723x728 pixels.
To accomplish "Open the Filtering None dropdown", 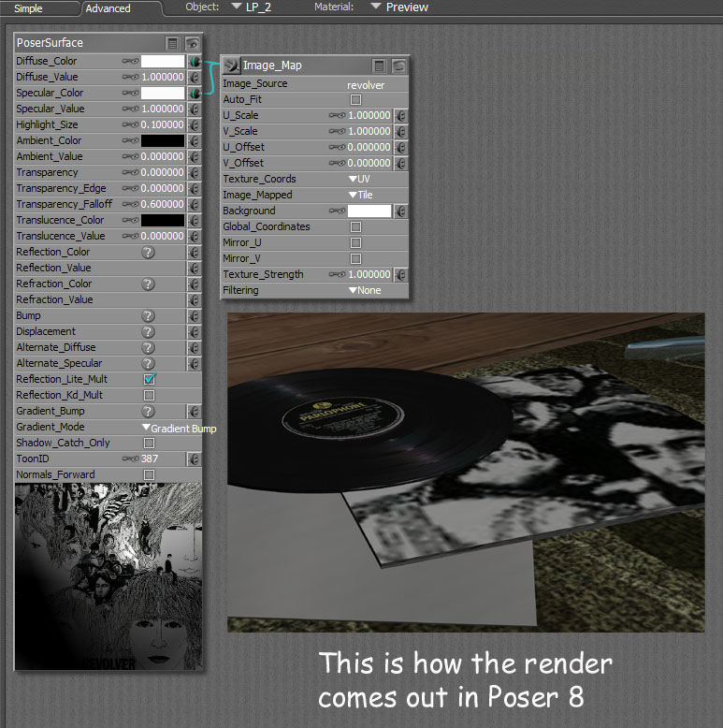I will [365, 291].
